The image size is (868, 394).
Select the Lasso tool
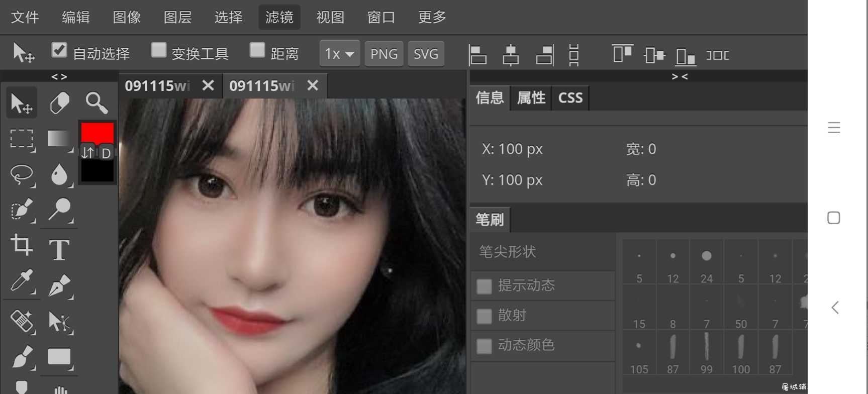[22, 175]
